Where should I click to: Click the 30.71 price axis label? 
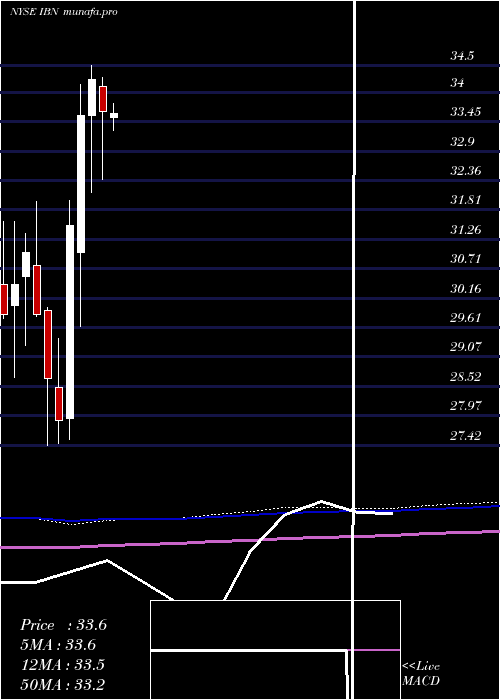[465, 258]
